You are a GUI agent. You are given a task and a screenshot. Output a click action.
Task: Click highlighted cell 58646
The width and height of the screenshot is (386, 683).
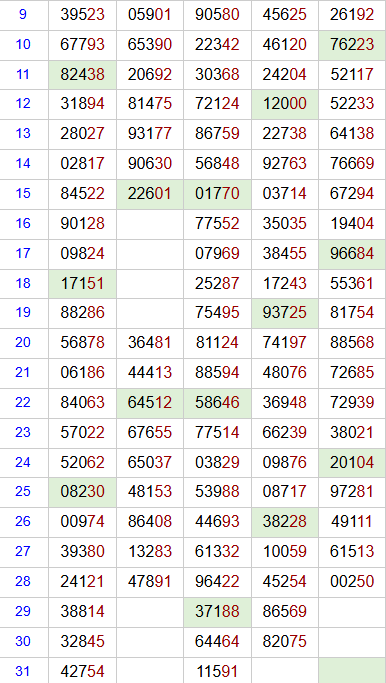pos(217,402)
